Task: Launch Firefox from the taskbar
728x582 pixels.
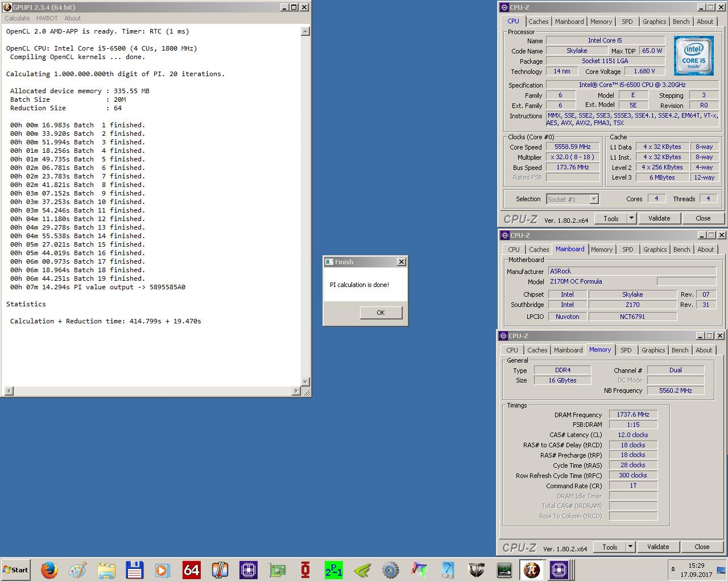Action: click(49, 569)
